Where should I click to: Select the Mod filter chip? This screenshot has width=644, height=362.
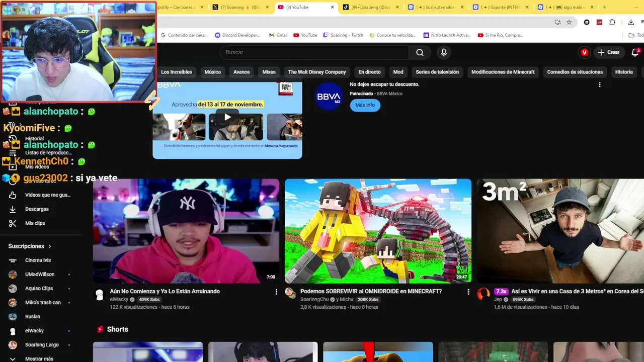(x=398, y=72)
